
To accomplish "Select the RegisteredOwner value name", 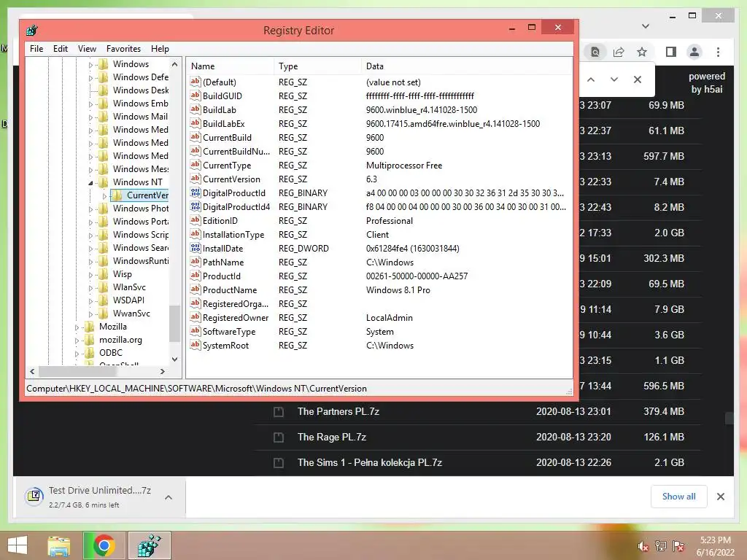I will pyautogui.click(x=236, y=318).
